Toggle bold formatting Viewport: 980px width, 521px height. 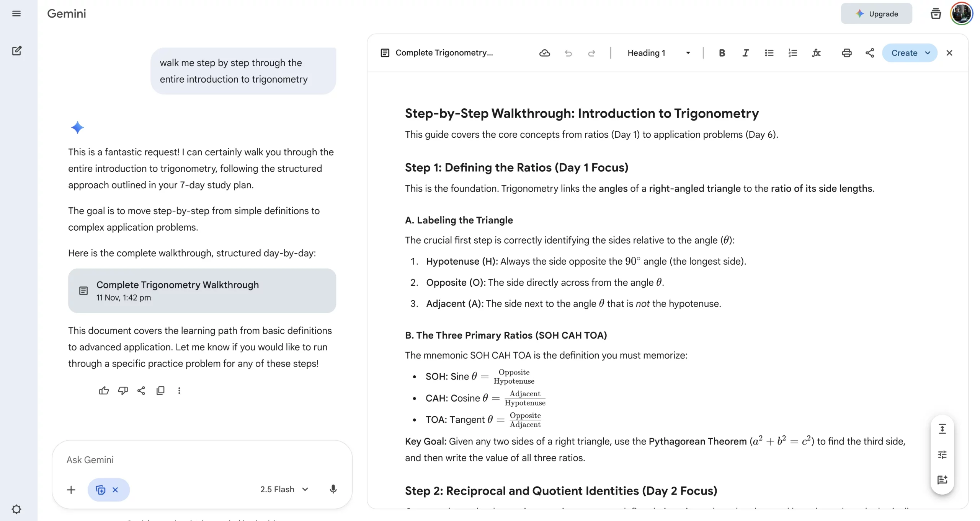click(x=722, y=53)
